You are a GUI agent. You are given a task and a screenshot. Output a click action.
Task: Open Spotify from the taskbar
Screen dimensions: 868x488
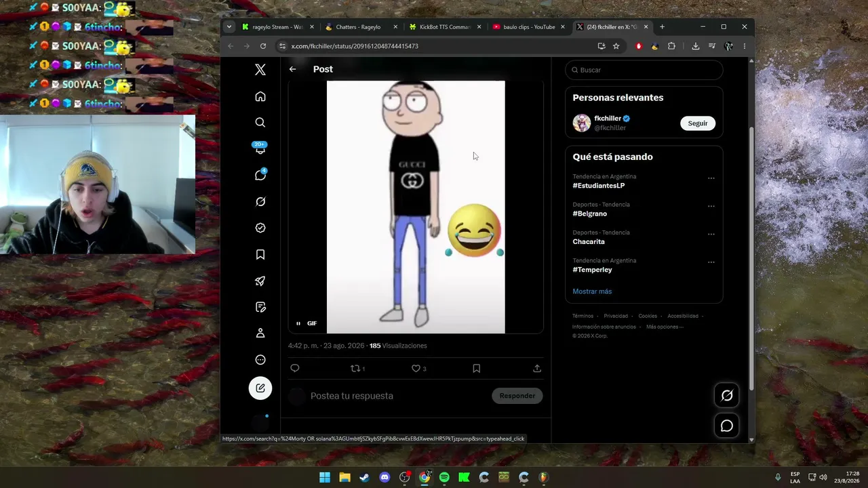coord(444,477)
